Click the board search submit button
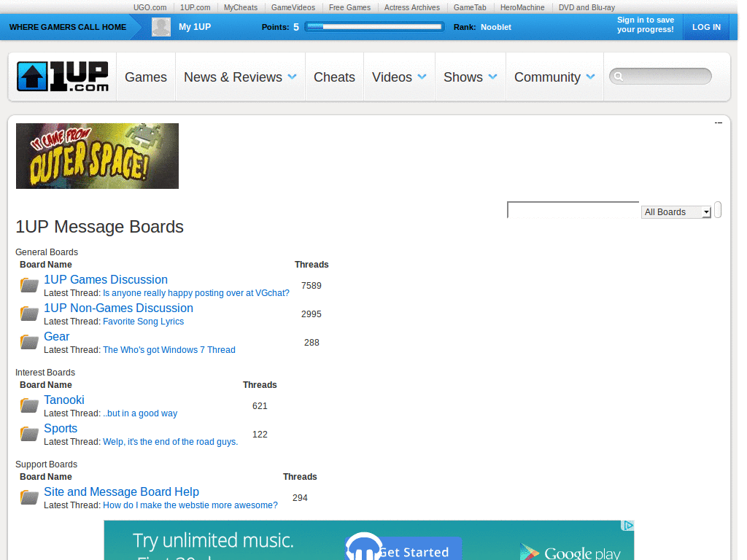Viewport: 747px width, 560px height. 718,209
